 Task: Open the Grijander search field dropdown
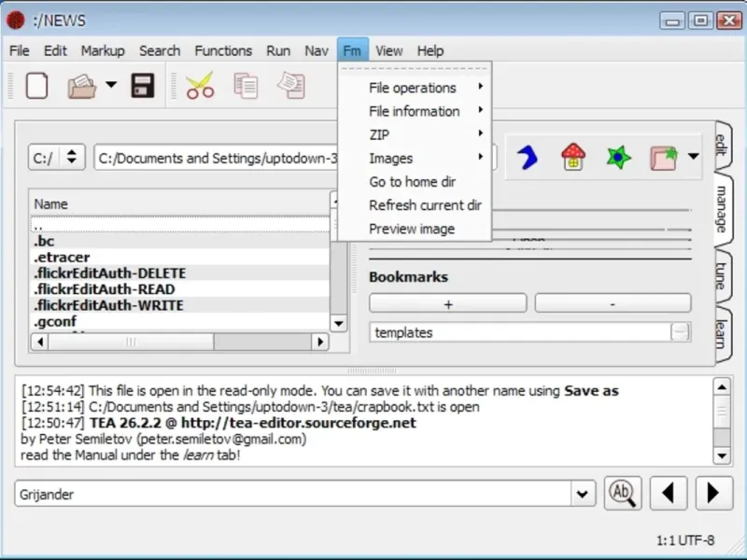tap(583, 494)
